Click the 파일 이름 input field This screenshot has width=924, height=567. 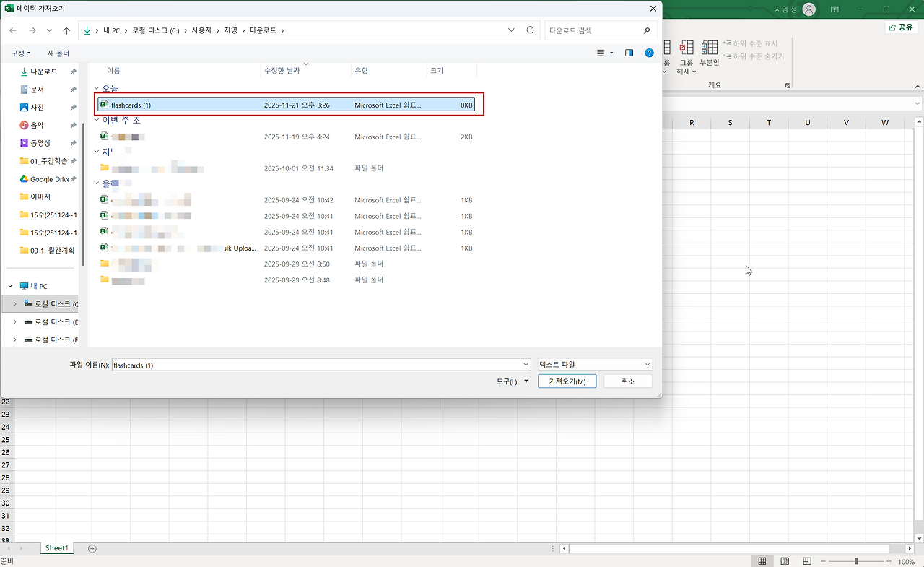pyautogui.click(x=321, y=365)
